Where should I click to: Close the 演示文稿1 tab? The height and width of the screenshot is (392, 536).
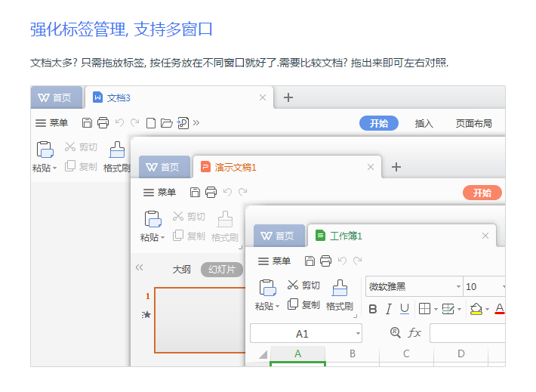371,167
